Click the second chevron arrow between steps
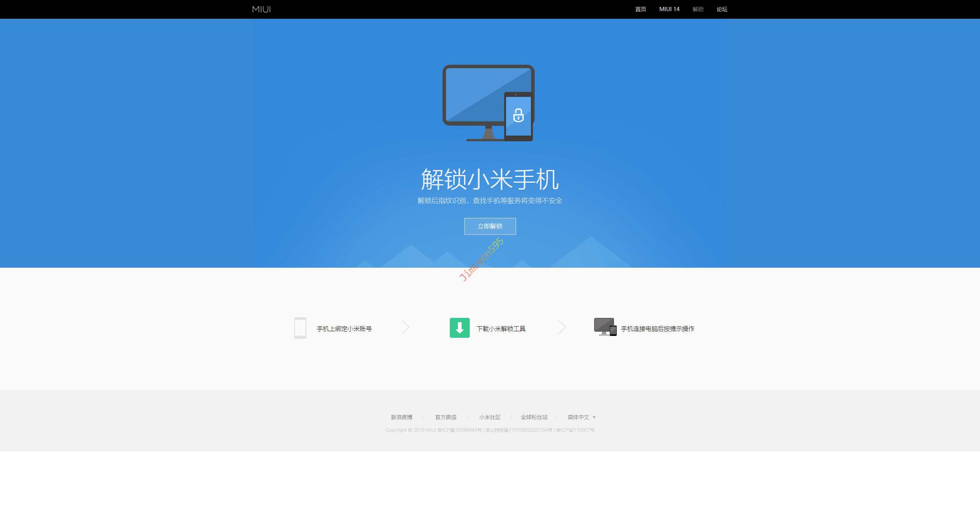Screen dimensions: 980x509 click(562, 327)
